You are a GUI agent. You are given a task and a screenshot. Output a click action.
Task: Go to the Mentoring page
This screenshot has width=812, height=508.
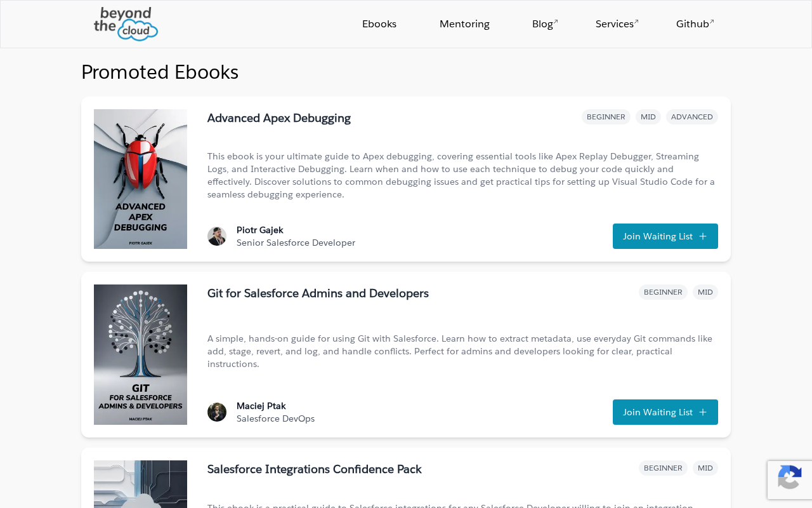[x=464, y=24]
